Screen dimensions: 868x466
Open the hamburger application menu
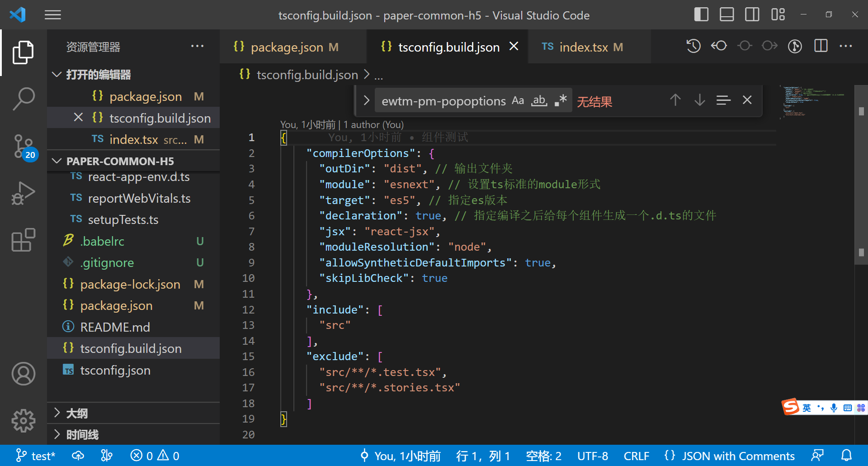(x=53, y=15)
